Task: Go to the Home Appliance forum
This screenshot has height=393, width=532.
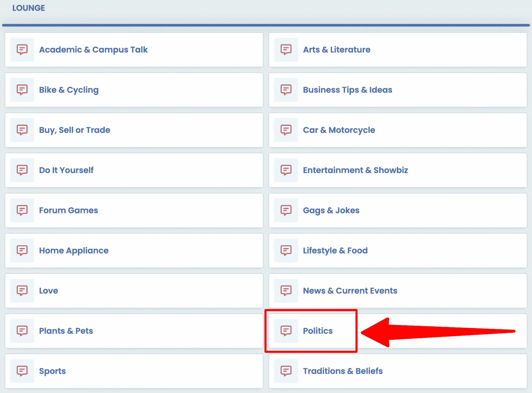Action: tap(74, 251)
